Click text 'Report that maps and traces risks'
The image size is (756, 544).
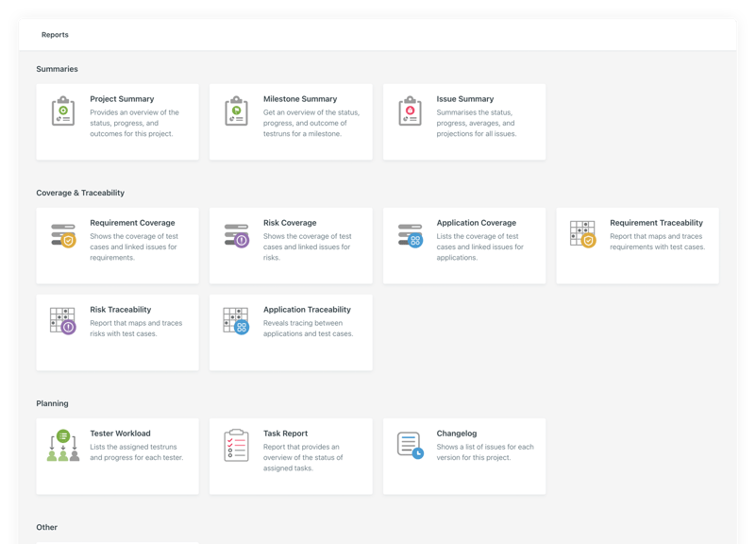pyautogui.click(x=136, y=329)
